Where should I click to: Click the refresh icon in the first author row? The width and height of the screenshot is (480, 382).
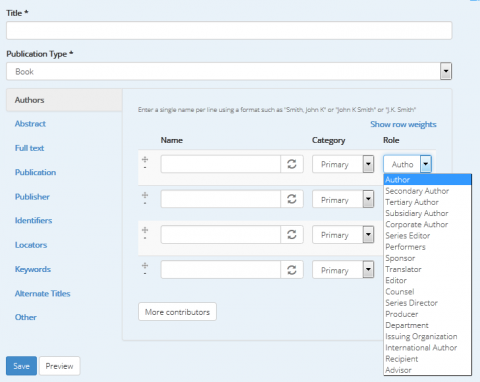tap(292, 164)
